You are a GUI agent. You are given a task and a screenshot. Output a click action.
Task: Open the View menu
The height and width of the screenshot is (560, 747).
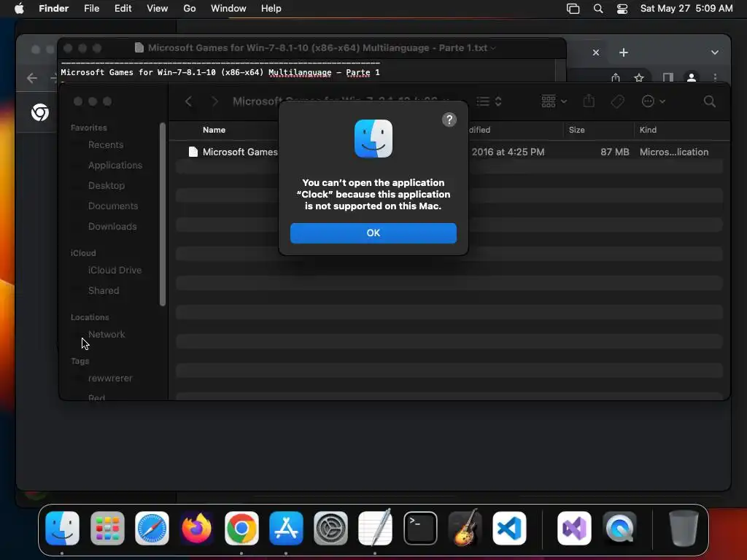(158, 9)
